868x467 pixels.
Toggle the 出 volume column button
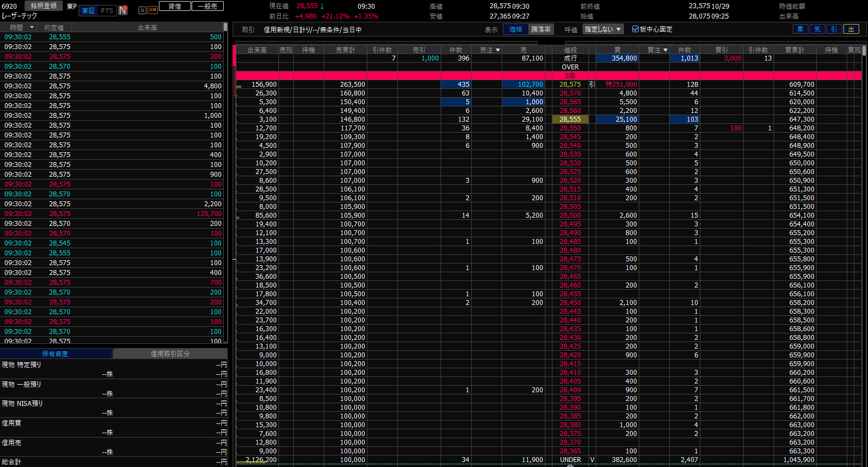pyautogui.click(x=851, y=29)
